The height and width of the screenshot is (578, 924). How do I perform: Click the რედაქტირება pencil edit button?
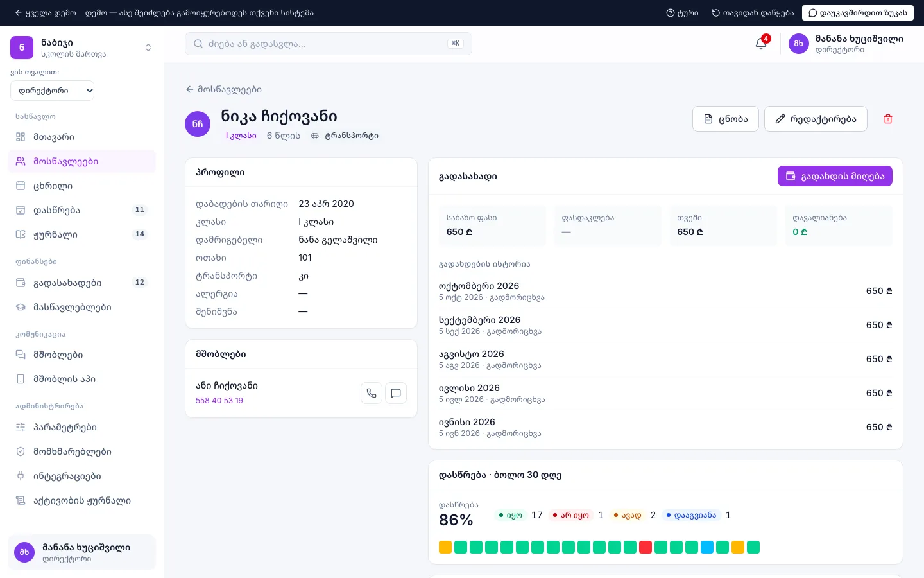(x=816, y=119)
